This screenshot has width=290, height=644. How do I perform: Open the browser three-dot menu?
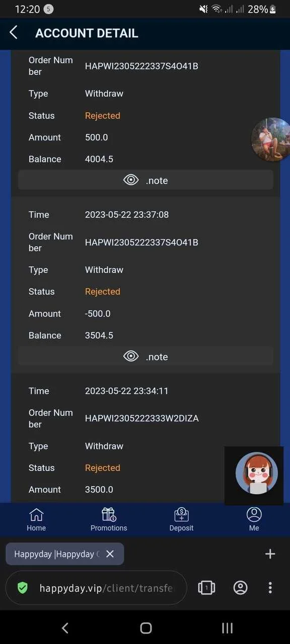pos(270,588)
